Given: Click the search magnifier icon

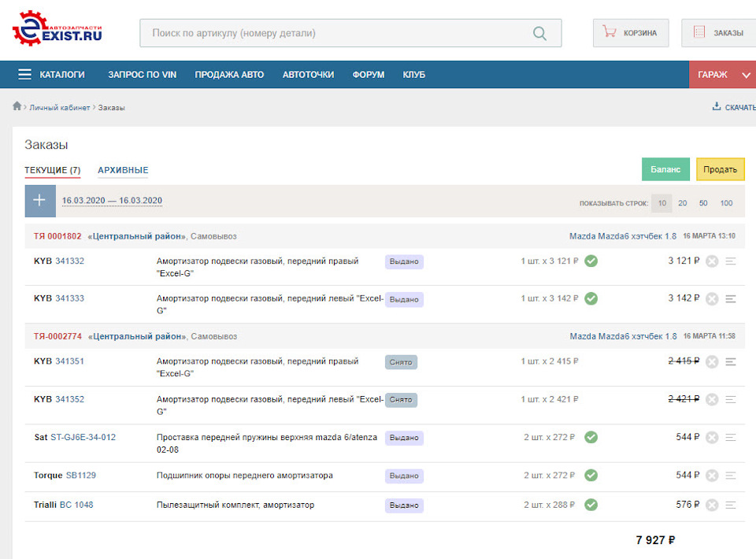Looking at the screenshot, I should (539, 33).
